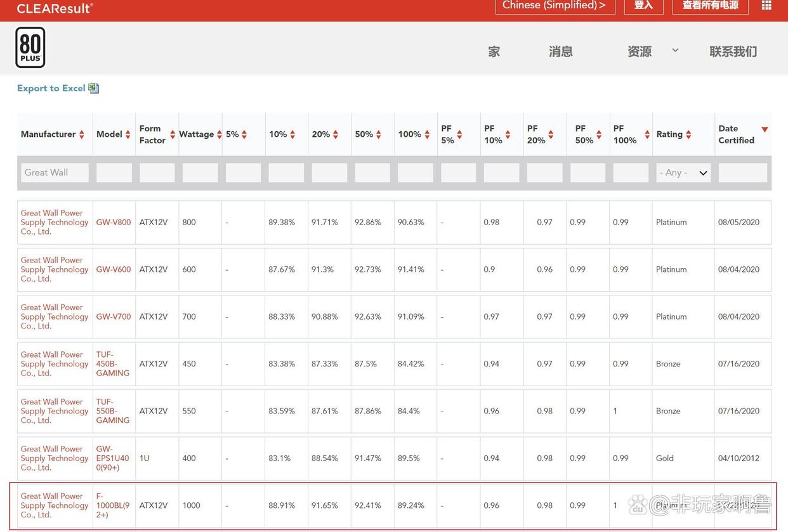Click the 查看所有电源 button
This screenshot has height=532, width=788.
pyautogui.click(x=710, y=5)
